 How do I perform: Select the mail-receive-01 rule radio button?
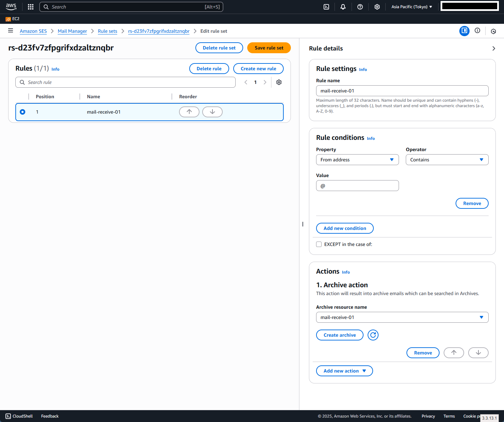pos(23,112)
